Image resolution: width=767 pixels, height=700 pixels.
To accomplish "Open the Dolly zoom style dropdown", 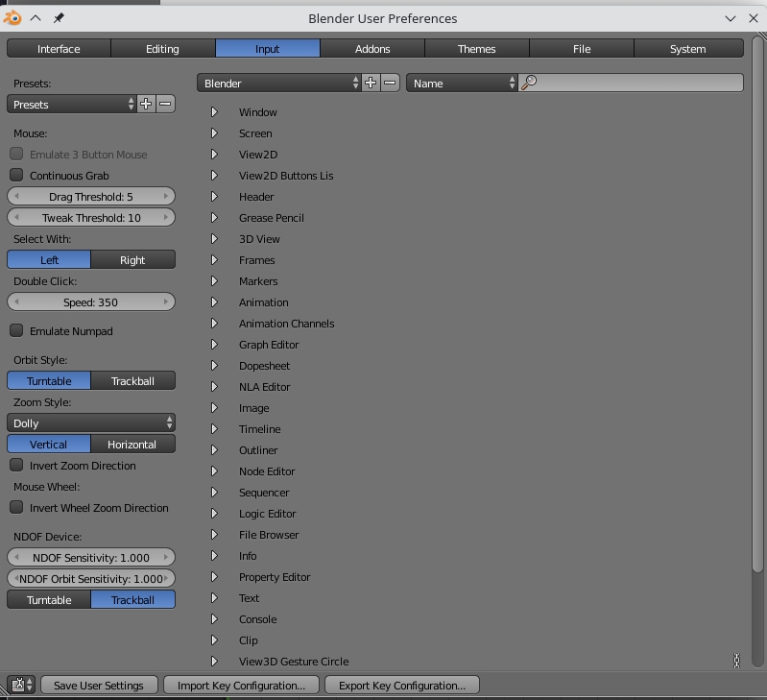I will tap(91, 423).
